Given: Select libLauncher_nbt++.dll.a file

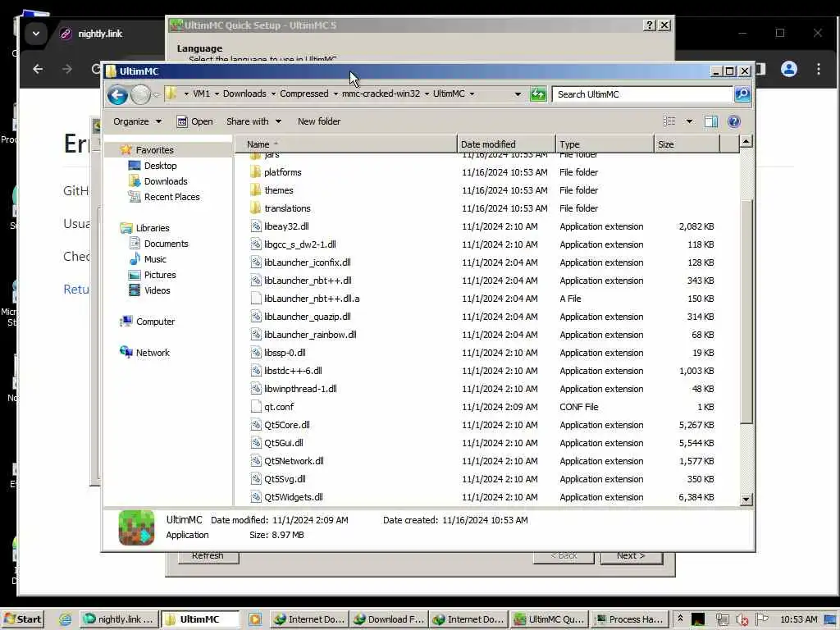Looking at the screenshot, I should click(x=311, y=299).
